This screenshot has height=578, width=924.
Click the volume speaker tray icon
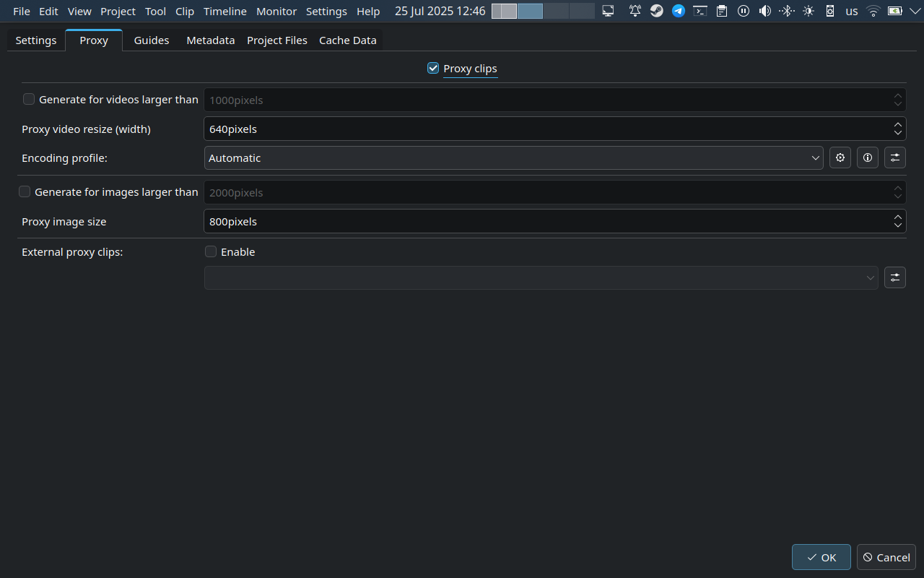(764, 12)
